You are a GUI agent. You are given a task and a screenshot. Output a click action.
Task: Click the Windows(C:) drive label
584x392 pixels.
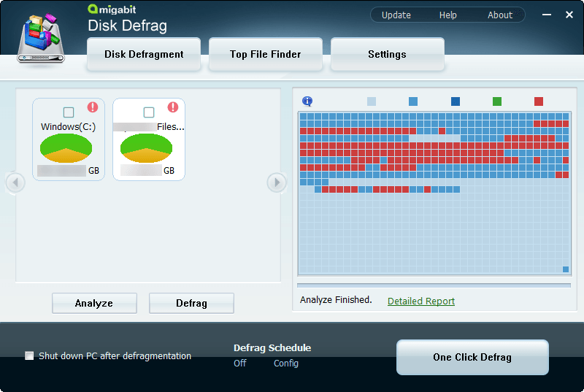[68, 127]
